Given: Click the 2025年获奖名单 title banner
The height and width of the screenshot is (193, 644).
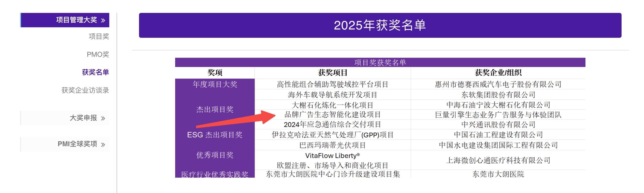Looking at the screenshot, I should (x=380, y=26).
